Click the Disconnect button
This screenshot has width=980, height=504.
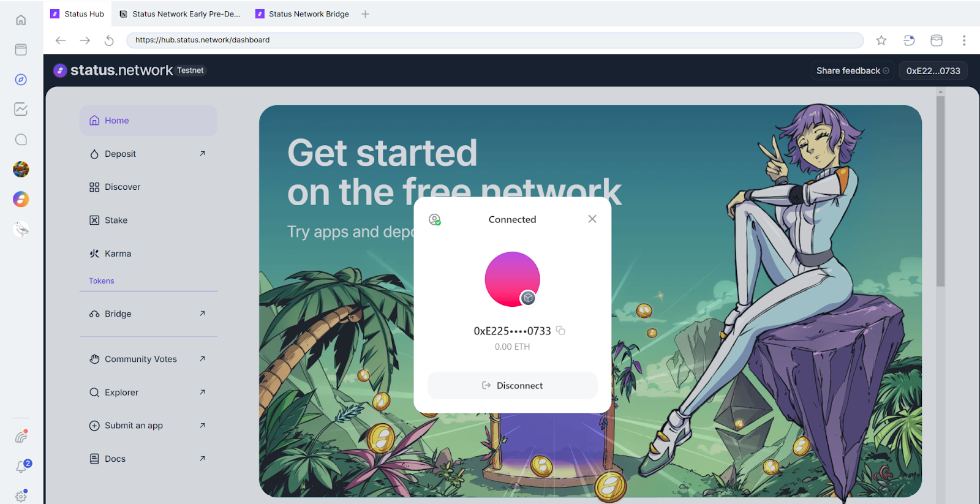pos(512,386)
